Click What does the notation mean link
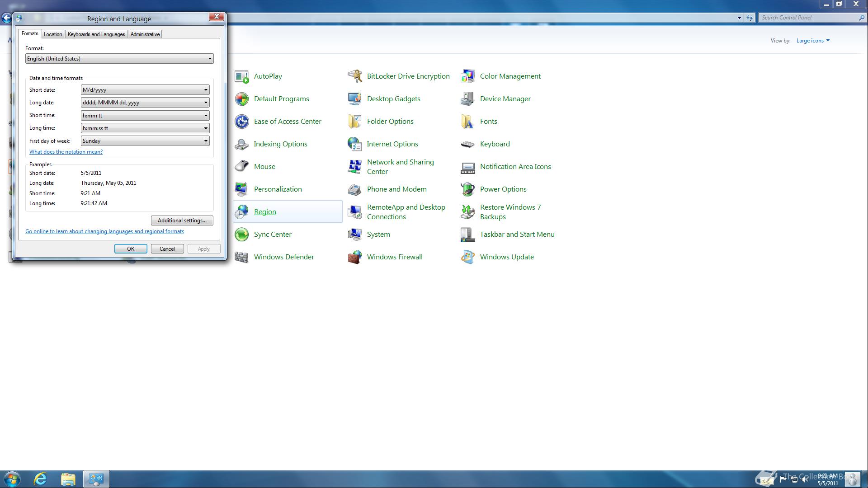The width and height of the screenshot is (868, 488). pyautogui.click(x=66, y=152)
